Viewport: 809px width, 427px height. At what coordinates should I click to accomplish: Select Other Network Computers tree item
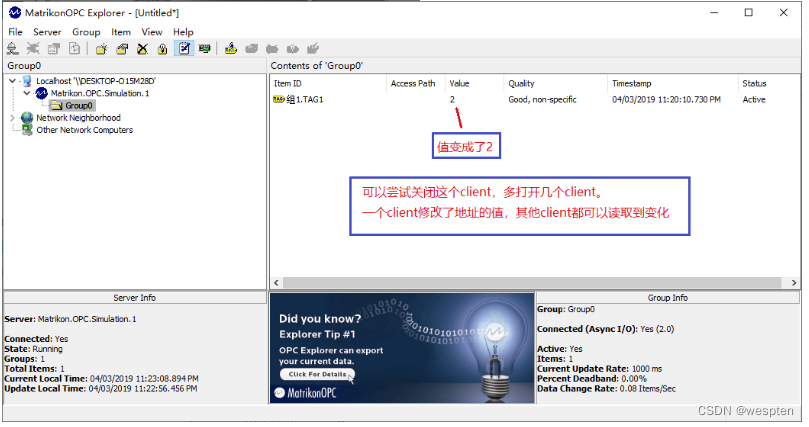85,130
